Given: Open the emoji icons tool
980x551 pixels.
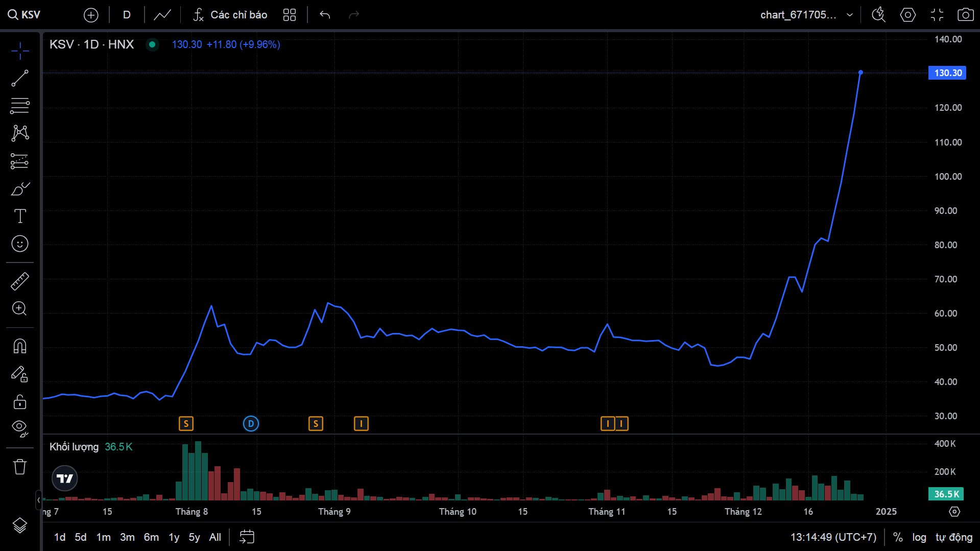Looking at the screenshot, I should (x=20, y=244).
